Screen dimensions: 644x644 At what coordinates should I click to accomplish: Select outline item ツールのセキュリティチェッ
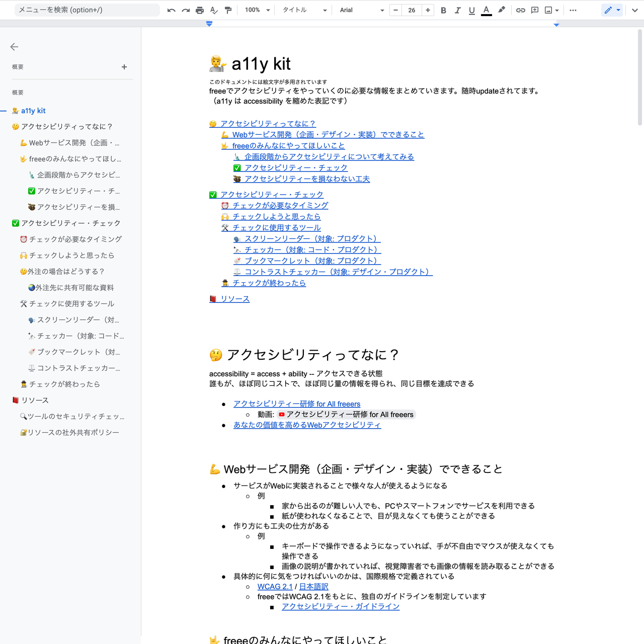[x=72, y=417]
